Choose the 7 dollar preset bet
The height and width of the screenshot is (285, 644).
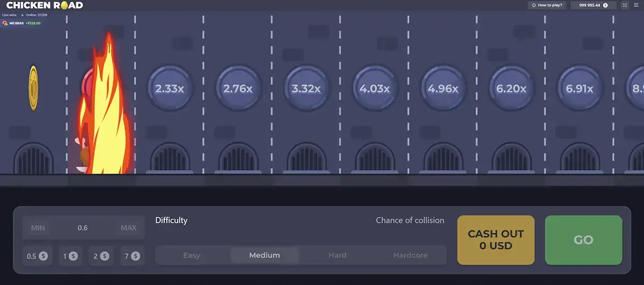click(x=132, y=256)
